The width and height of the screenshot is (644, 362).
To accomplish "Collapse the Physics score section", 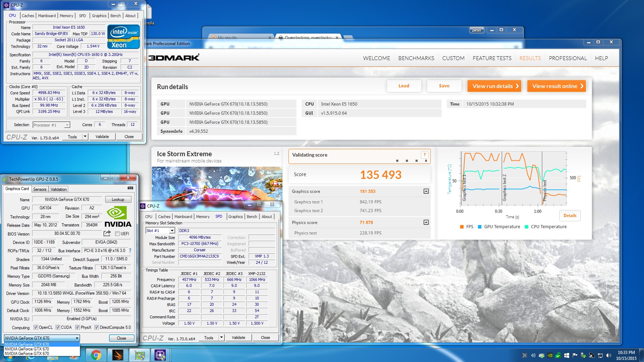I will 426,222.
